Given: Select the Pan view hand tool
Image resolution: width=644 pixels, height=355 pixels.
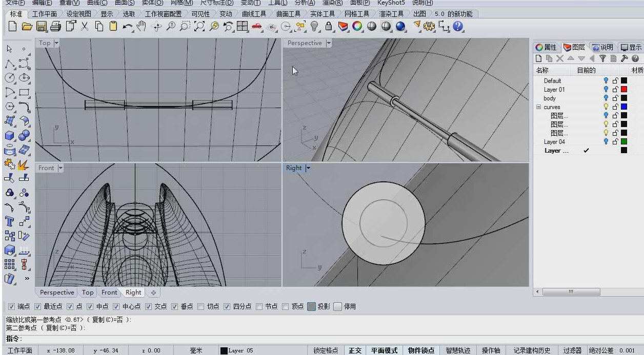Looking at the screenshot, I should coord(142,27).
